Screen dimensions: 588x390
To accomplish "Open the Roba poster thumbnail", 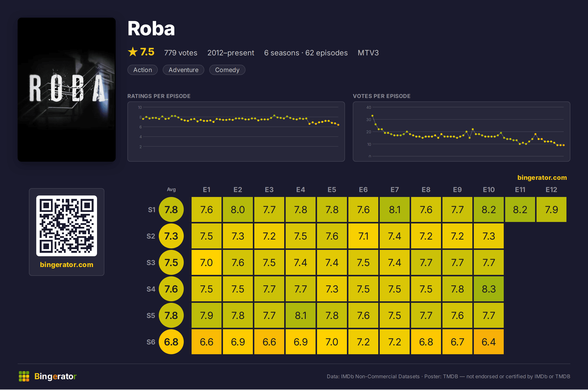I will coord(66,90).
